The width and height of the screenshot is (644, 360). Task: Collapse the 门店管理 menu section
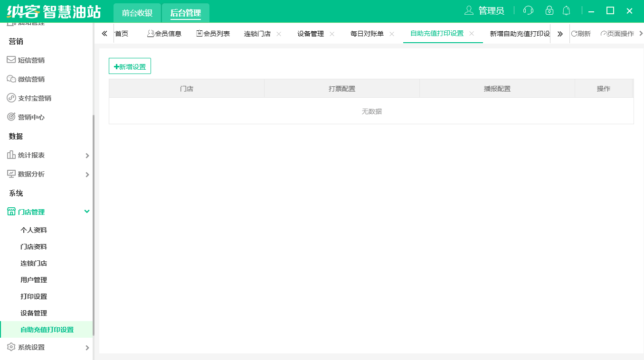[86, 211]
